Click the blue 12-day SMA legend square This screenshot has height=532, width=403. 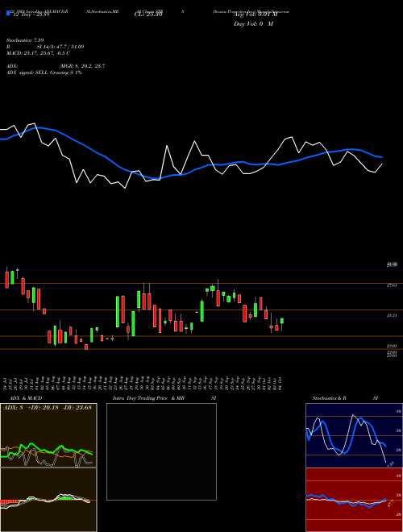[x=8, y=13]
